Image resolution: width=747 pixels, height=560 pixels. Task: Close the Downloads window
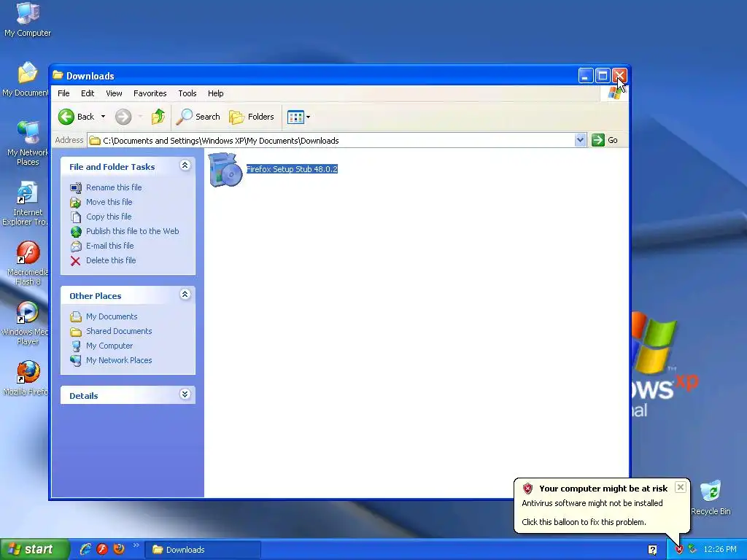(619, 76)
